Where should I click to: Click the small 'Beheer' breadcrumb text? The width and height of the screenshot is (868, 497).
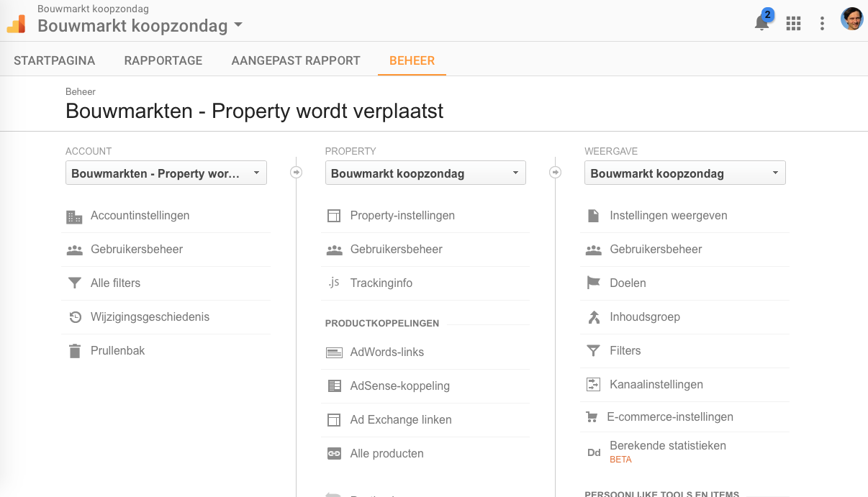[x=81, y=92]
